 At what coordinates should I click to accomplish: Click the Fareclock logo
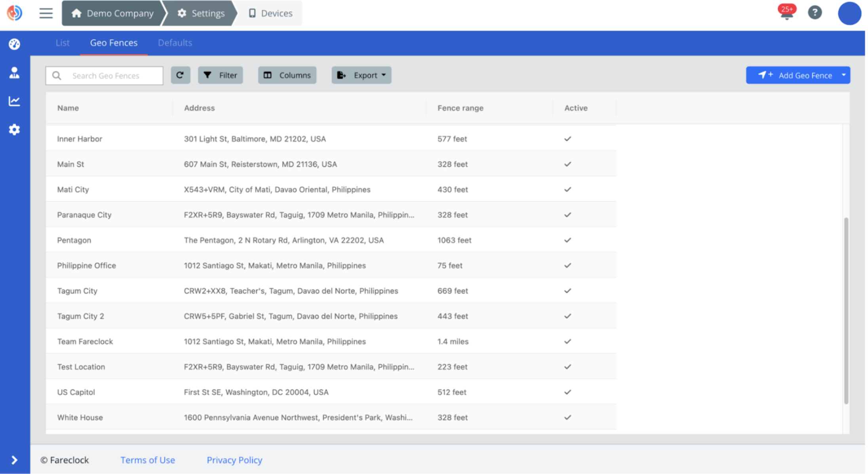coord(15,13)
